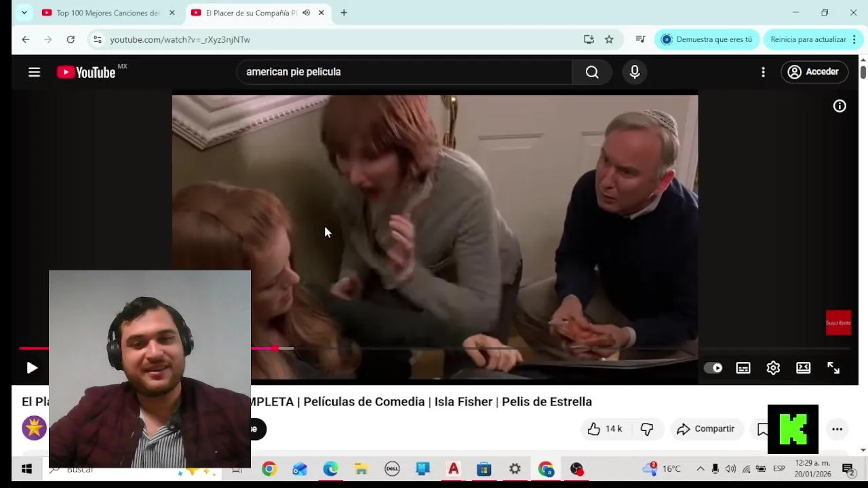Screen dimensions: 868x488
Task: Open a new browser tab
Action: (344, 13)
